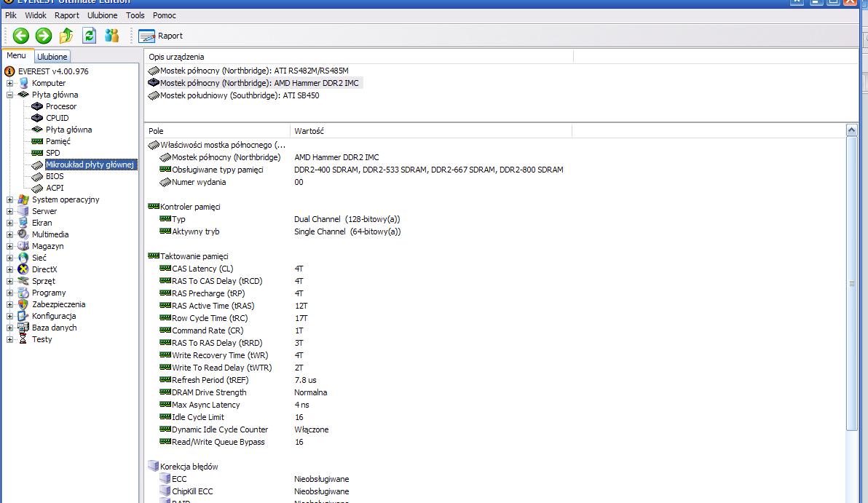Expand the Ekran tree node
The height and width of the screenshot is (503, 868).
point(9,223)
